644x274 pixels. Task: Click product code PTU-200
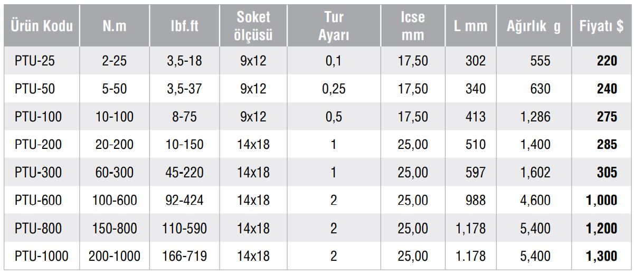click(38, 144)
